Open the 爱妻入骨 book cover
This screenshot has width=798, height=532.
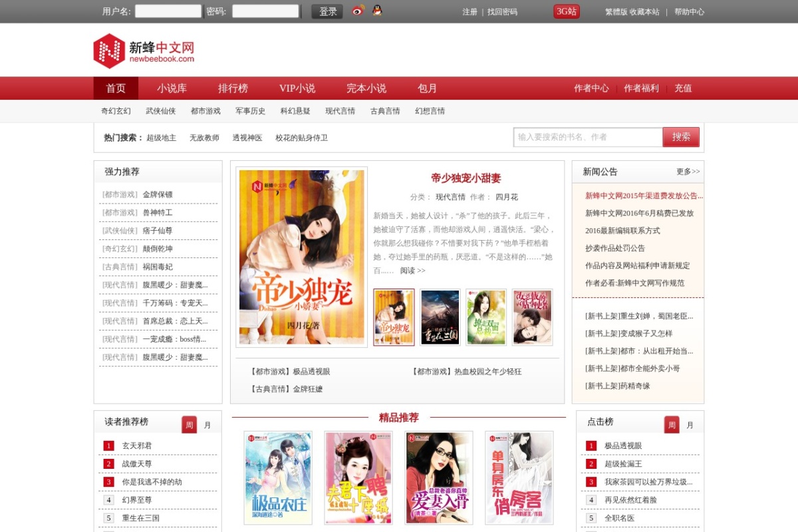coord(439,477)
